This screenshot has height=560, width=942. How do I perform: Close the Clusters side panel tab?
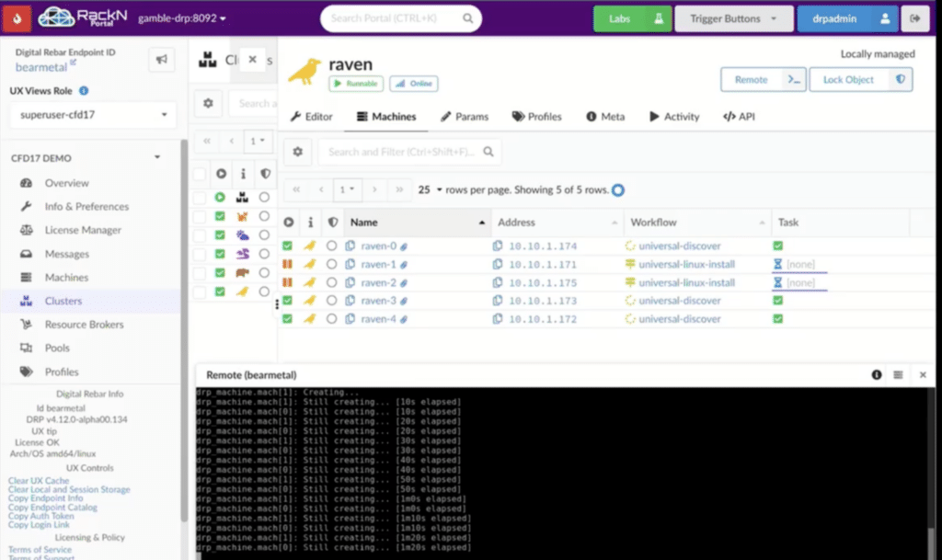pos(252,60)
